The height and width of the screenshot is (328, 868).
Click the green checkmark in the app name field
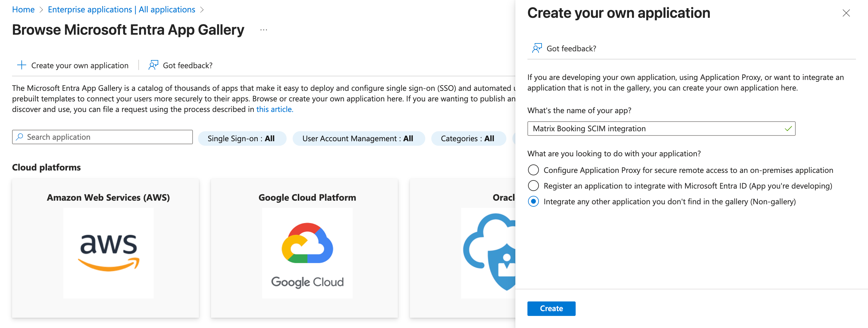tap(788, 129)
